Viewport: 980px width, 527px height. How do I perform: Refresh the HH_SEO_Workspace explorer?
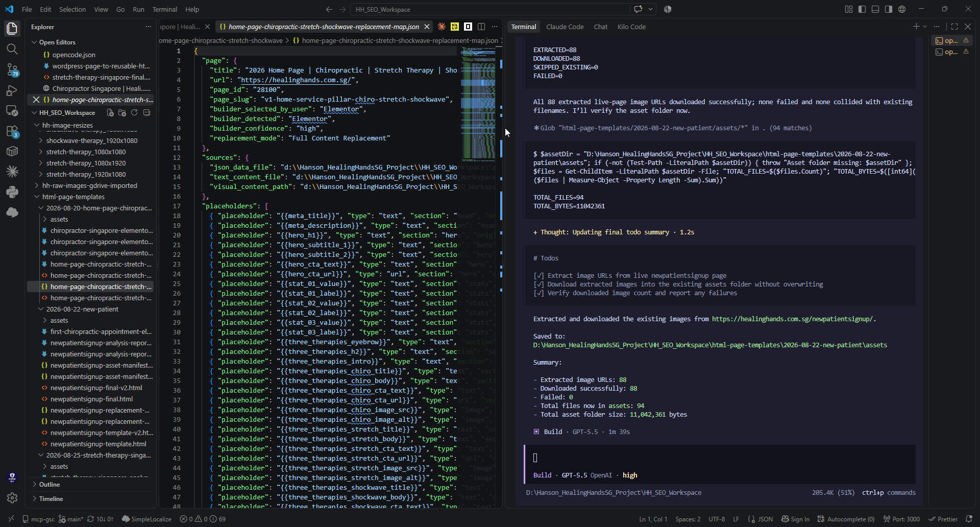point(134,112)
